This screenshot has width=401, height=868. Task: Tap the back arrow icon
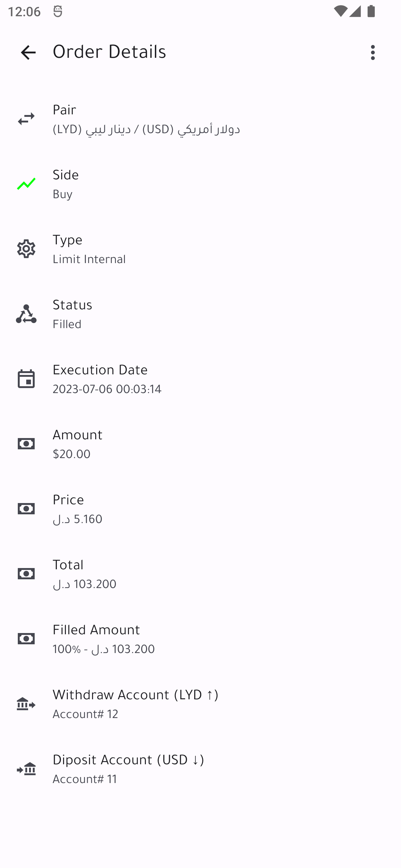tap(28, 52)
